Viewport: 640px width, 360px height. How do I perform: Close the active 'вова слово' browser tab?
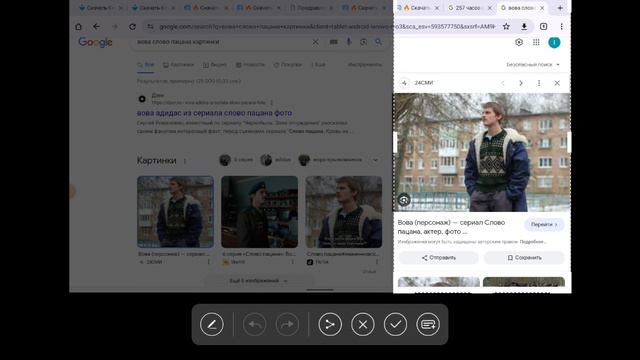click(542, 8)
